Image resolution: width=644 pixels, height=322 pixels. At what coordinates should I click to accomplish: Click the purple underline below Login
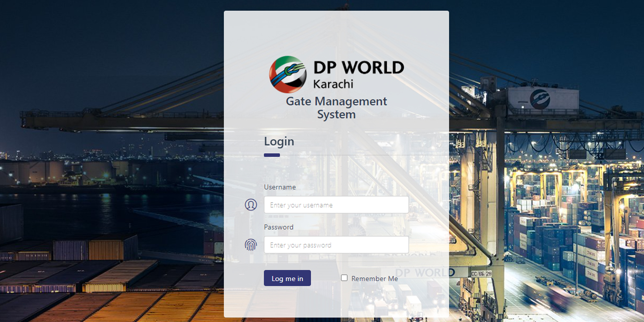point(272,155)
